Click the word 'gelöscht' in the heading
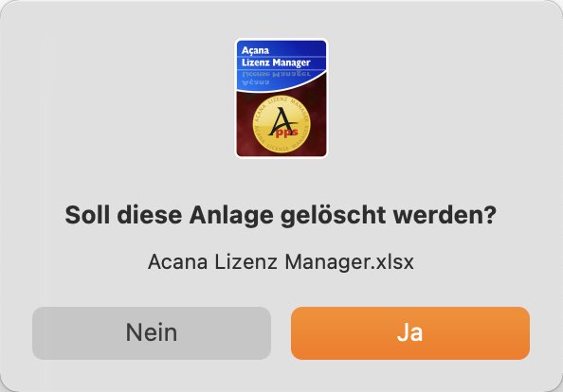This screenshot has height=392, width=563. tap(334, 216)
